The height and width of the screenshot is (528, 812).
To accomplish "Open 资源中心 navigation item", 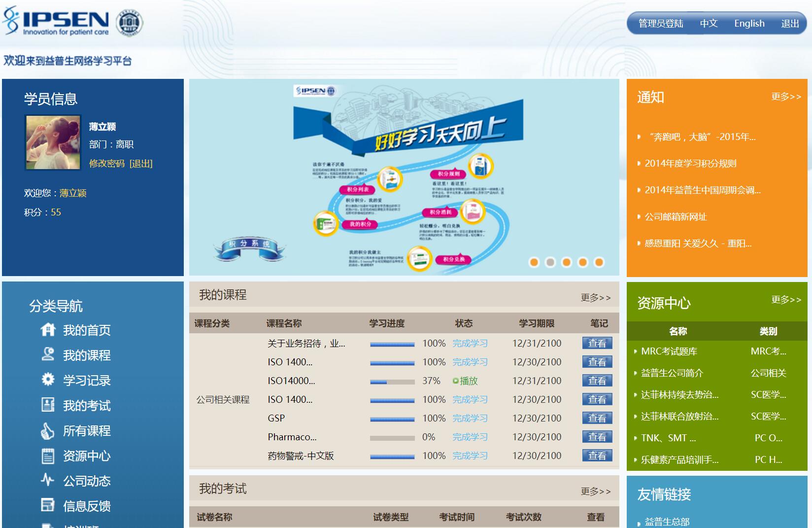I will click(x=87, y=456).
